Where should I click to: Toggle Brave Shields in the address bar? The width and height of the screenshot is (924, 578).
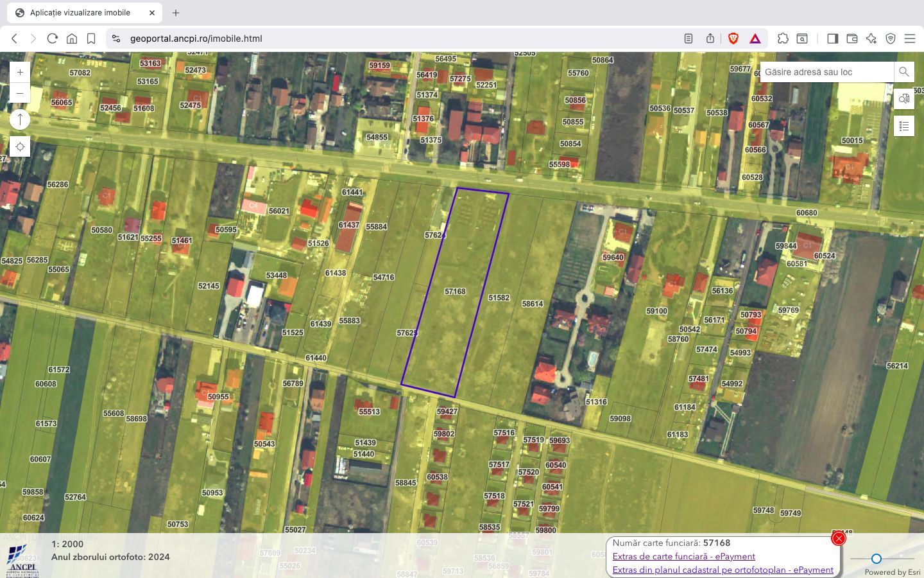tap(733, 39)
